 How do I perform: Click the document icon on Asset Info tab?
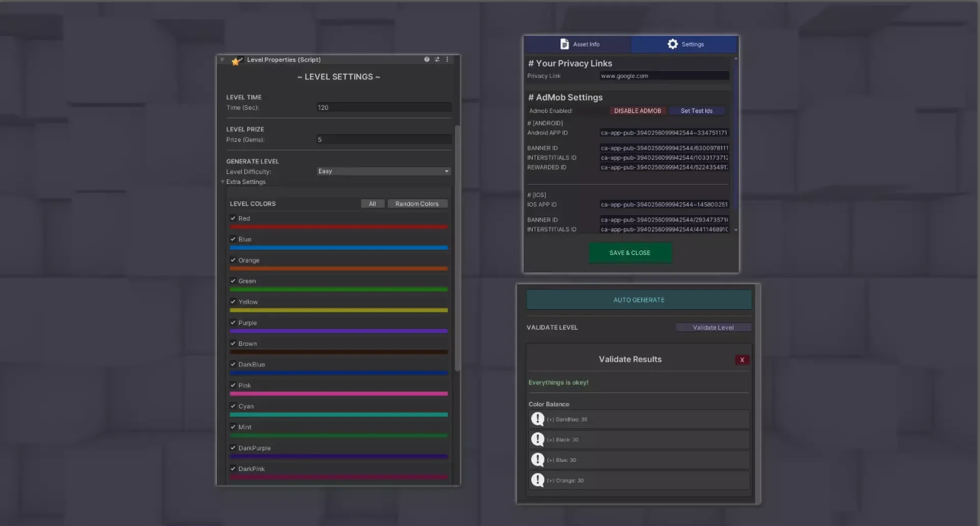[x=565, y=44]
